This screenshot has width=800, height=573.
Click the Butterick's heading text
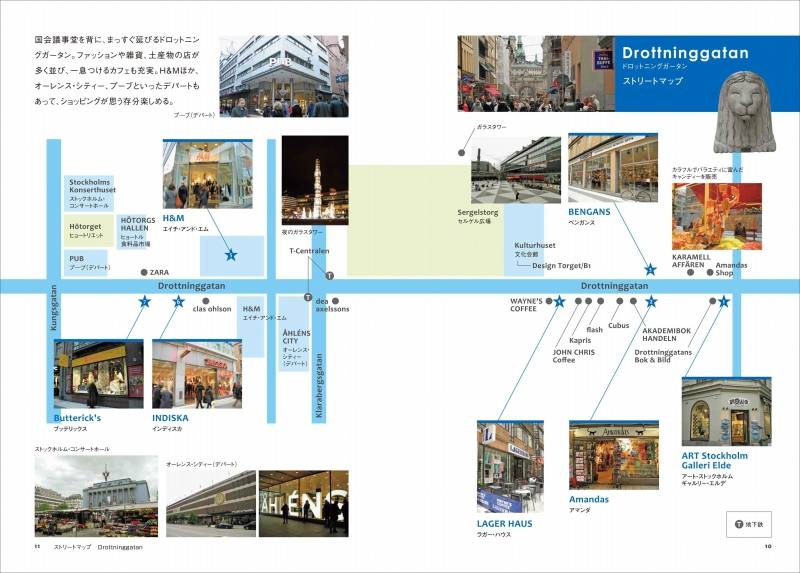click(x=77, y=418)
